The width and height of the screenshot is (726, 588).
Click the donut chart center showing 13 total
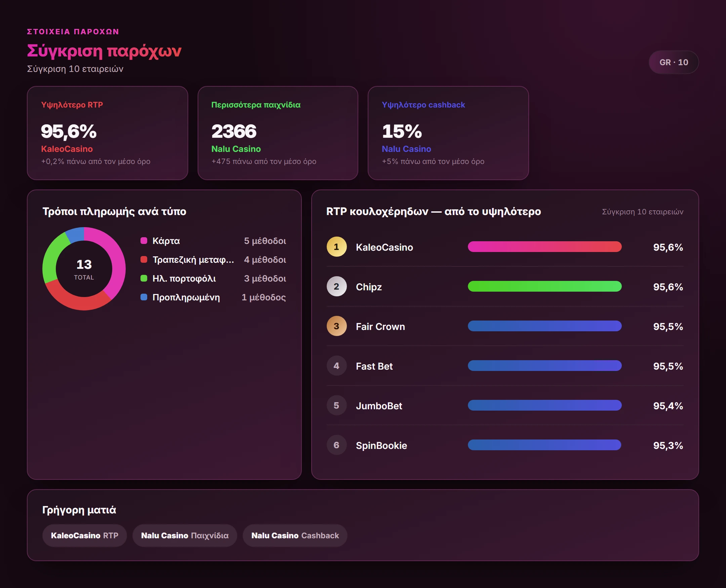(84, 269)
